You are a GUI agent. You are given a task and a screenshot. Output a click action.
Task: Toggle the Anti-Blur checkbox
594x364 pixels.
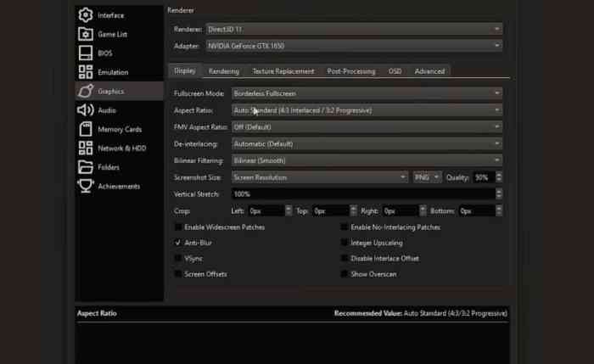pos(177,243)
